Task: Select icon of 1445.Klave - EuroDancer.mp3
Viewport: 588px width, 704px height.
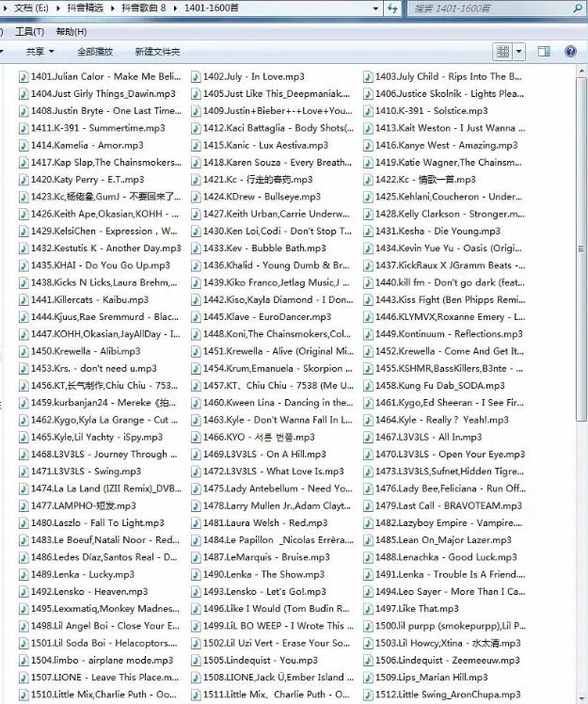Action: click(x=196, y=317)
